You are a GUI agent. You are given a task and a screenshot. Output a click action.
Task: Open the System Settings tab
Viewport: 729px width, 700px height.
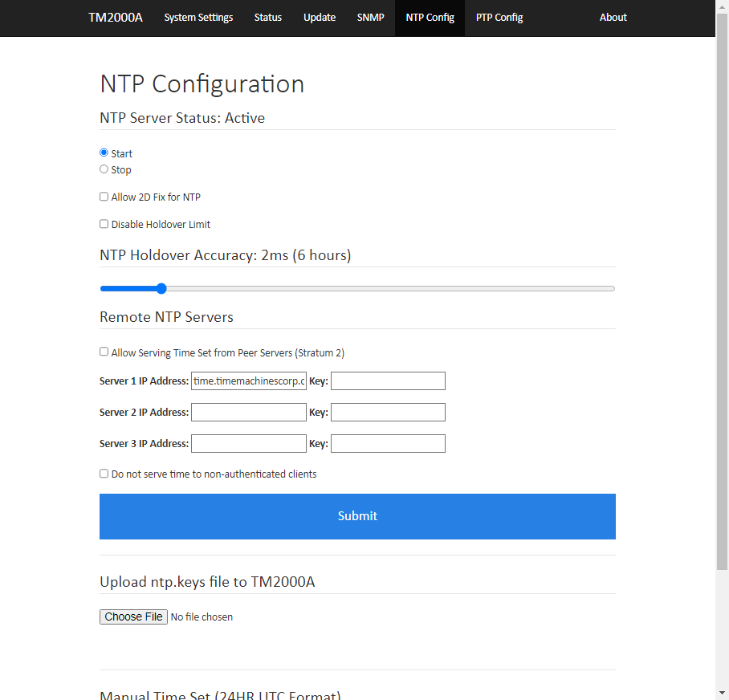(198, 18)
